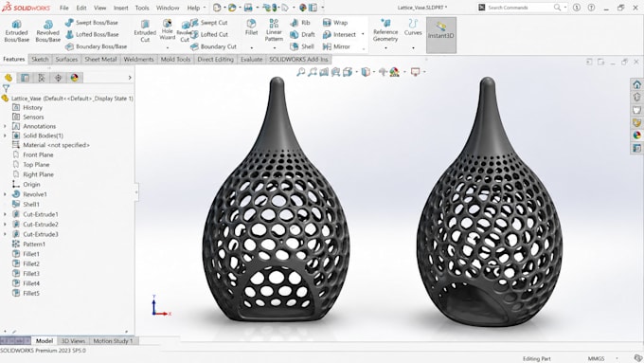
Task: Click the Intersect feature tool
Action: coord(339,34)
